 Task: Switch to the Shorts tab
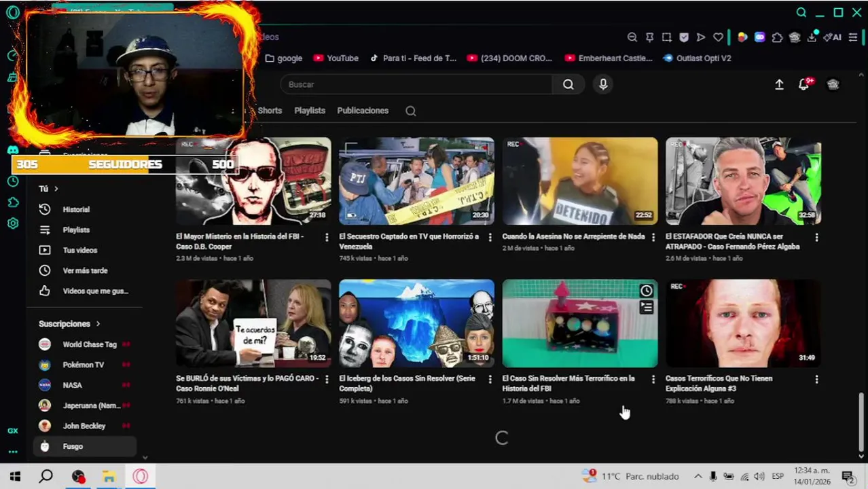click(270, 111)
